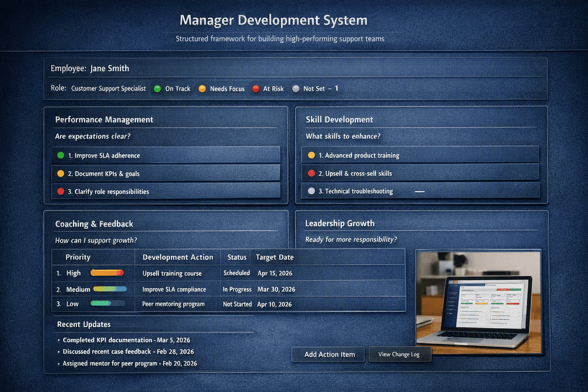588x392 pixels.
Task: Click the In Progress status cell
Action: [x=237, y=289]
